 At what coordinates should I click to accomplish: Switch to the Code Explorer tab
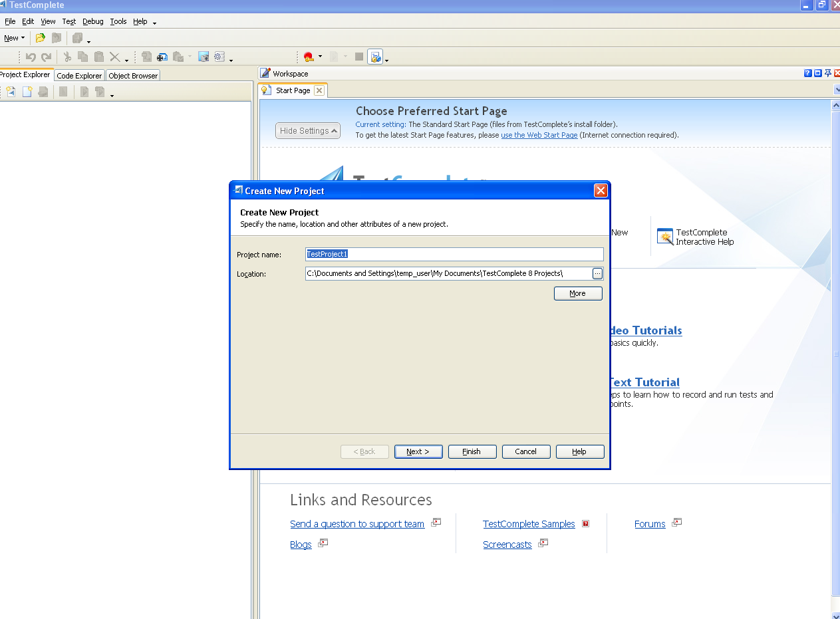(x=79, y=76)
